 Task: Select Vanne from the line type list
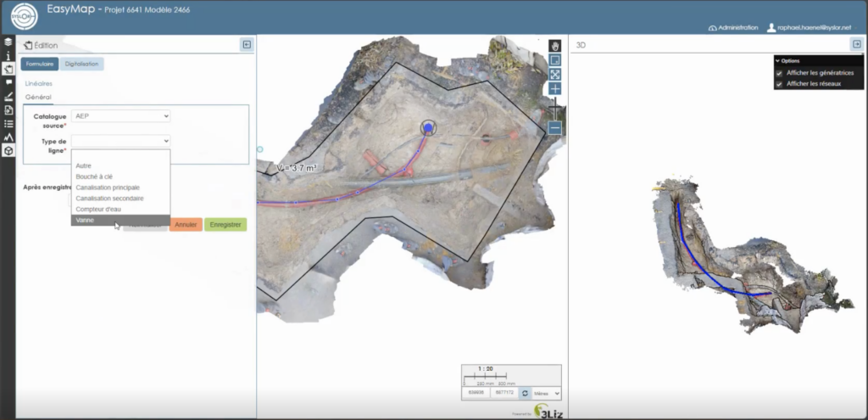85,220
